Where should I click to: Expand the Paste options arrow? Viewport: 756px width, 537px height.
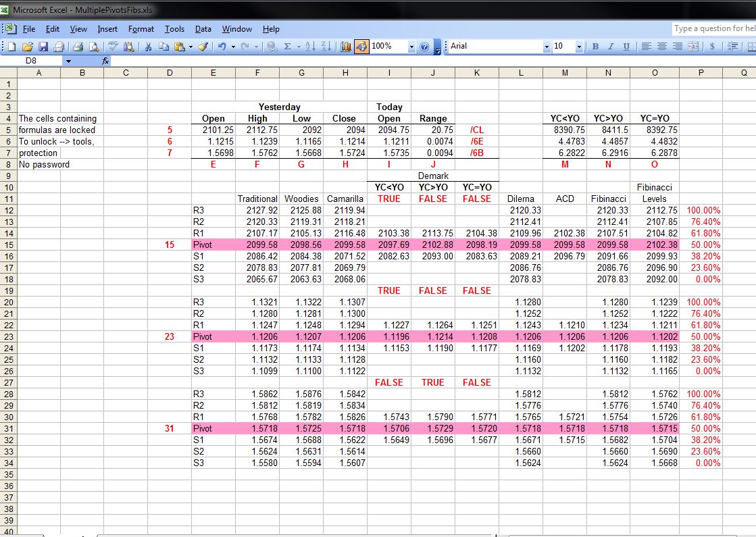coord(191,47)
